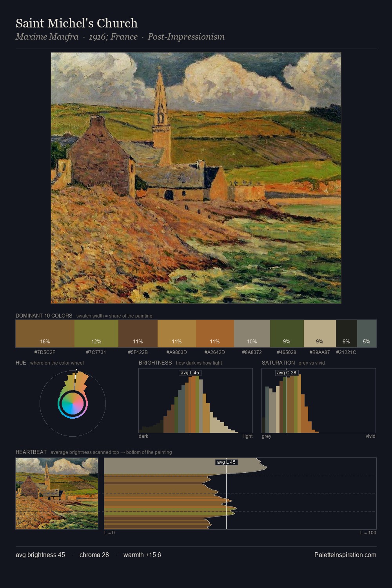This screenshot has width=392, height=588.
Task: Click the "SATURATION" section heading
Action: point(278,363)
